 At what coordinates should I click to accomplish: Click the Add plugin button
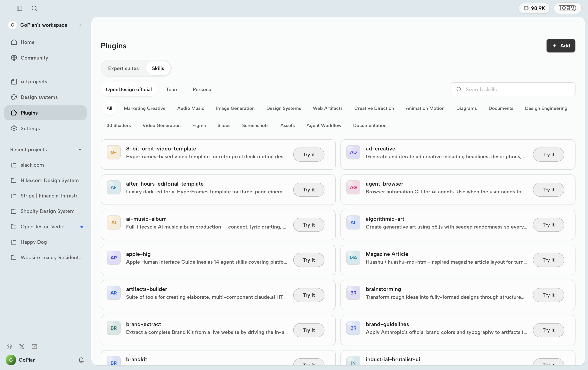pyautogui.click(x=561, y=46)
